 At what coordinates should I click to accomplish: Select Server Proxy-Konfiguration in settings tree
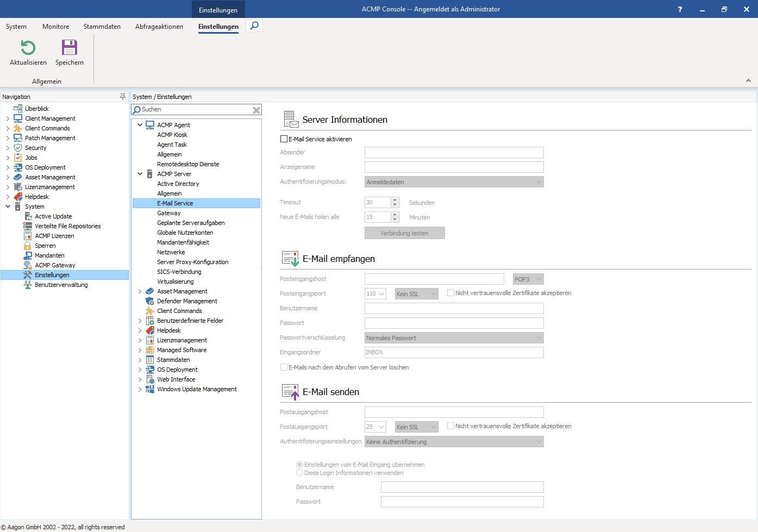(x=193, y=262)
